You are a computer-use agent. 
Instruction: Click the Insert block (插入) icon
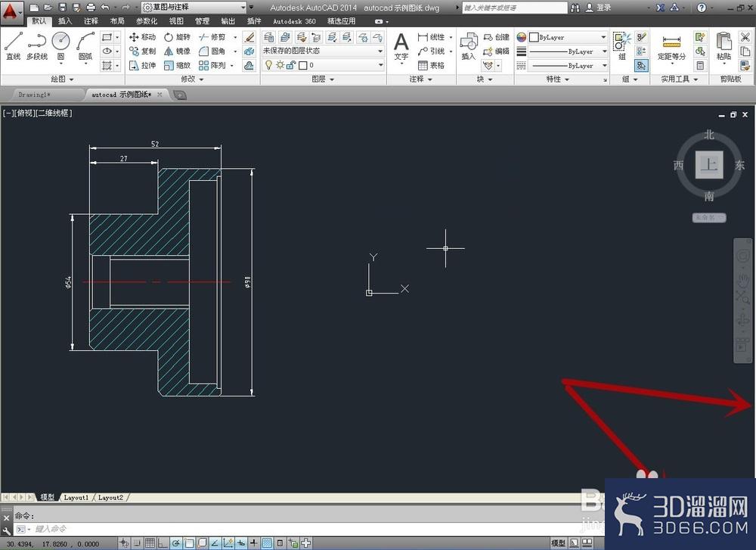468,47
